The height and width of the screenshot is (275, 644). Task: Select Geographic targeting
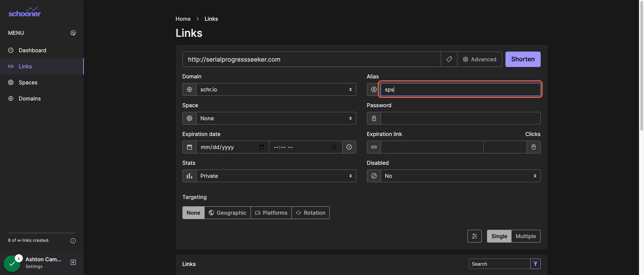[228, 213]
